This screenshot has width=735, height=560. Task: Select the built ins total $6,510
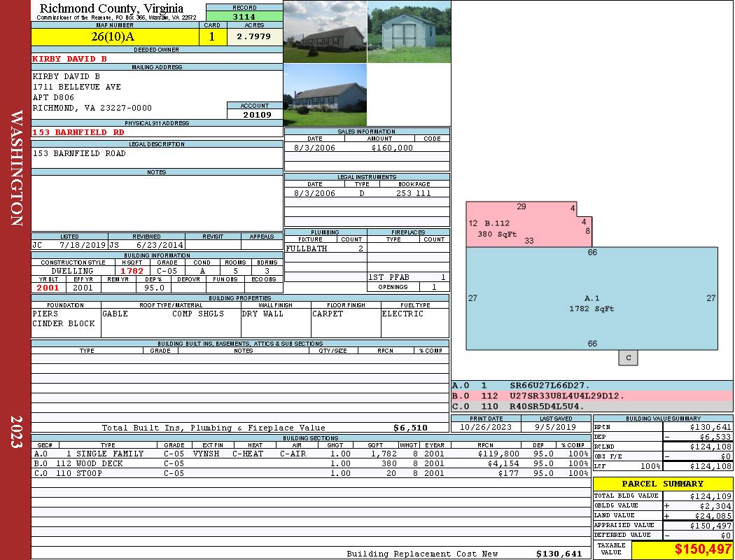tap(410, 428)
